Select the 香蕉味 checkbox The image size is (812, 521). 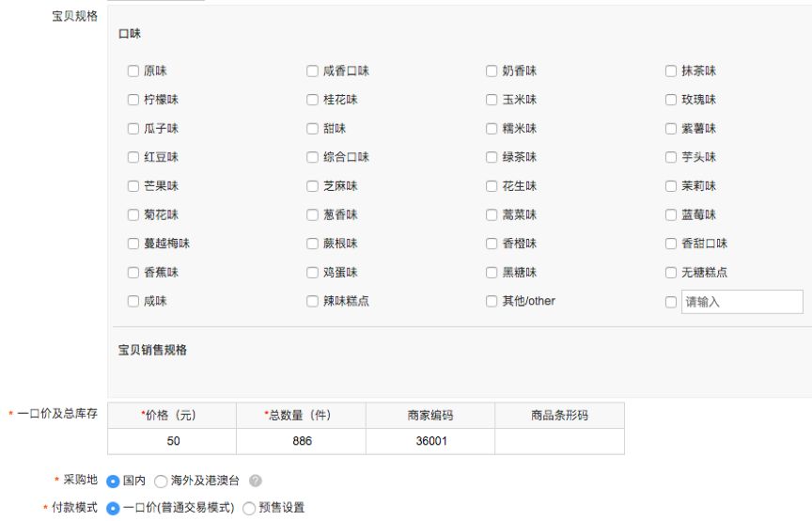click(133, 273)
